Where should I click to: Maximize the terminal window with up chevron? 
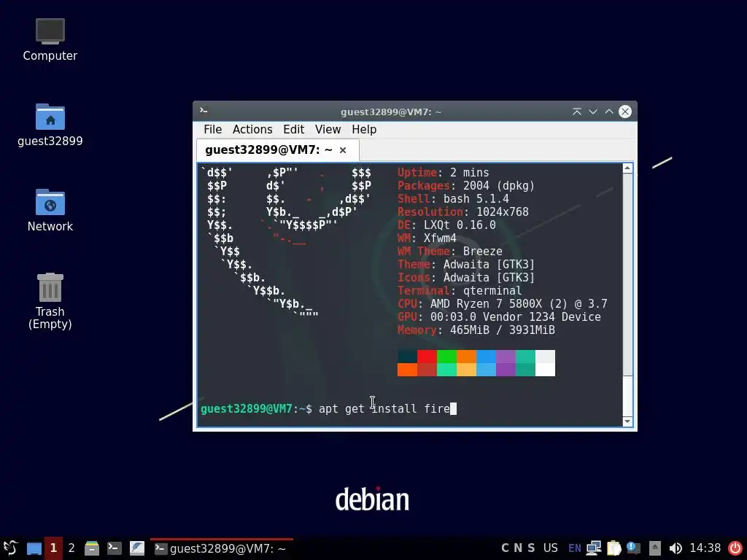pos(609,112)
